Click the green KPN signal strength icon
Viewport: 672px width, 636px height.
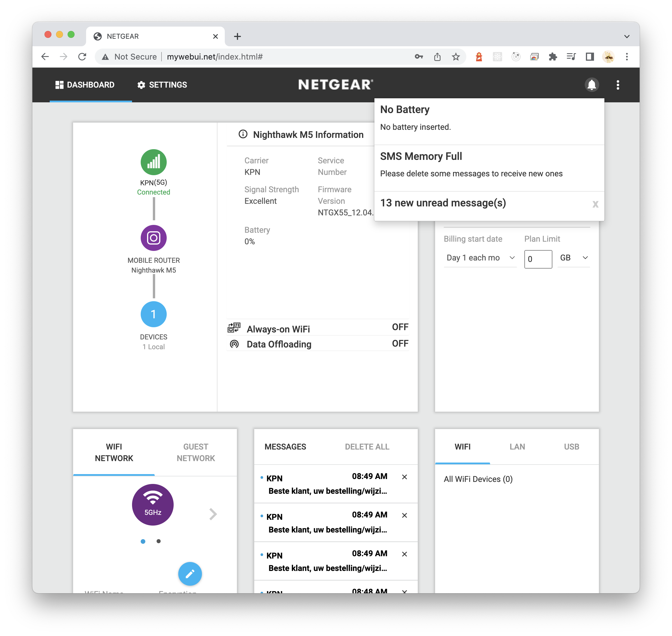click(x=153, y=162)
